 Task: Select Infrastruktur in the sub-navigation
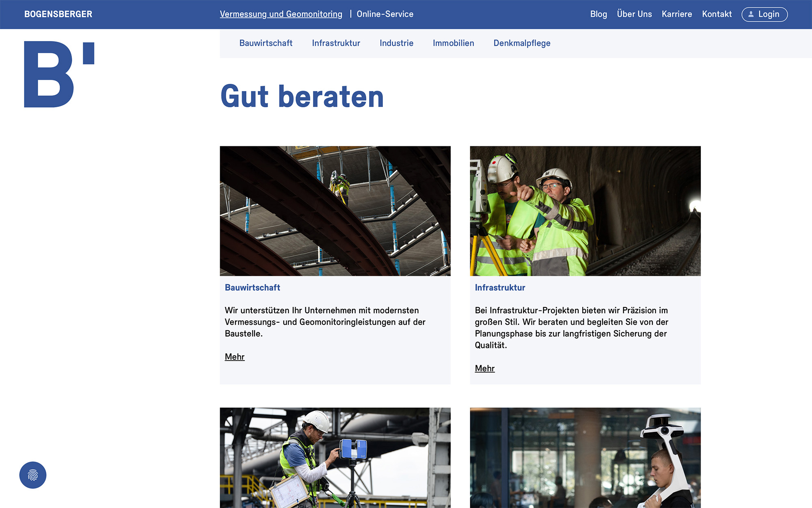(x=336, y=43)
